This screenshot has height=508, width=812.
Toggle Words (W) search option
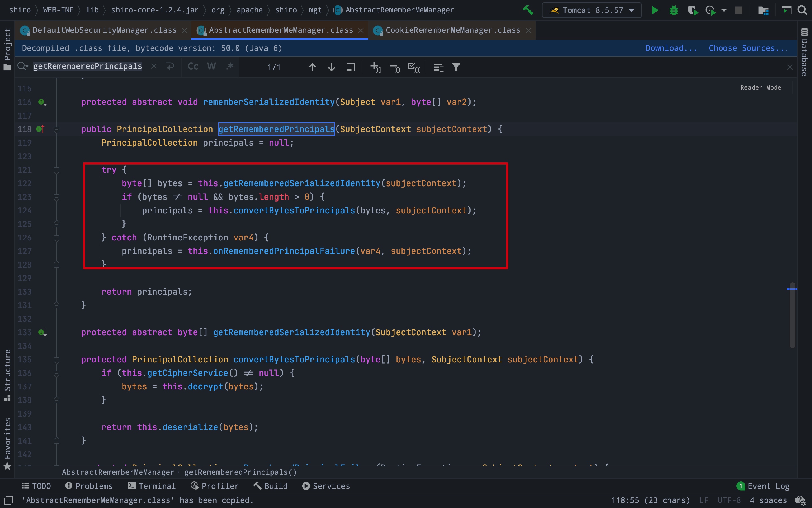pyautogui.click(x=211, y=66)
